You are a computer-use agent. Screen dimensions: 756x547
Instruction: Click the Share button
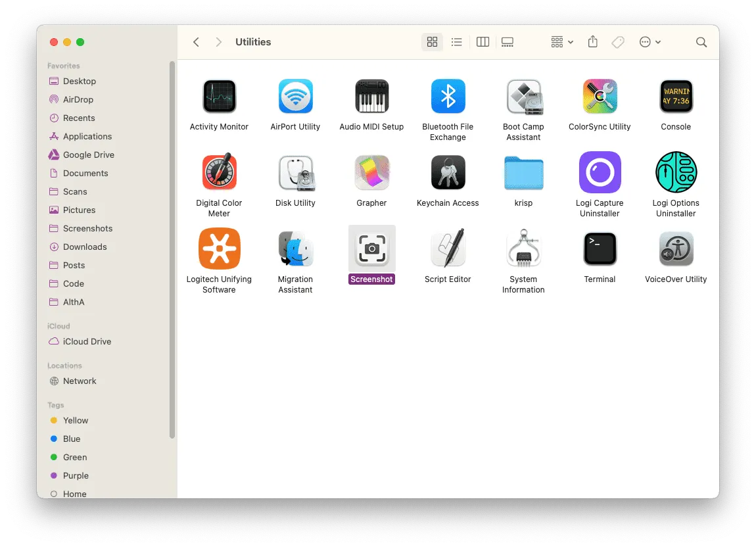coord(592,41)
